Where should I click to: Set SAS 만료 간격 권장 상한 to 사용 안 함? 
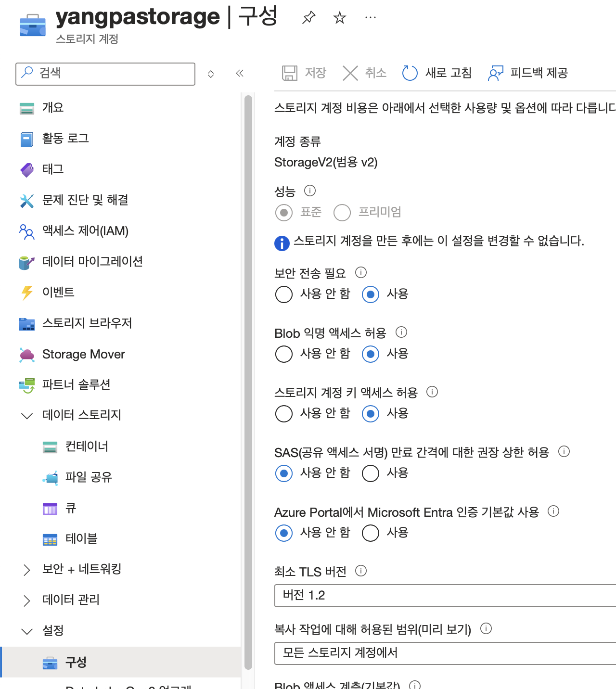point(284,473)
